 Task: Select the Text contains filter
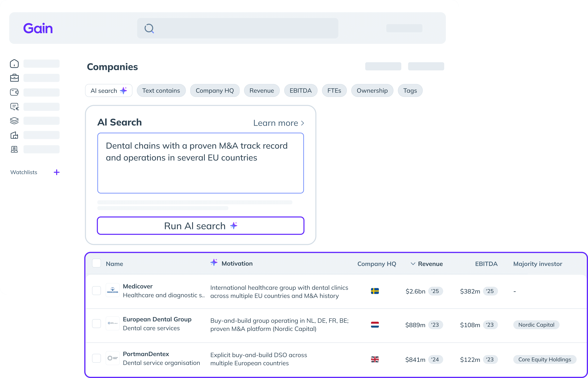coord(161,91)
